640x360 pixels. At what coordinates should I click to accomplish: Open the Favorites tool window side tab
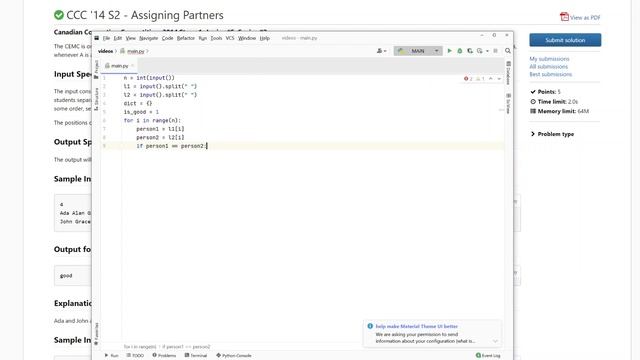coord(96,333)
